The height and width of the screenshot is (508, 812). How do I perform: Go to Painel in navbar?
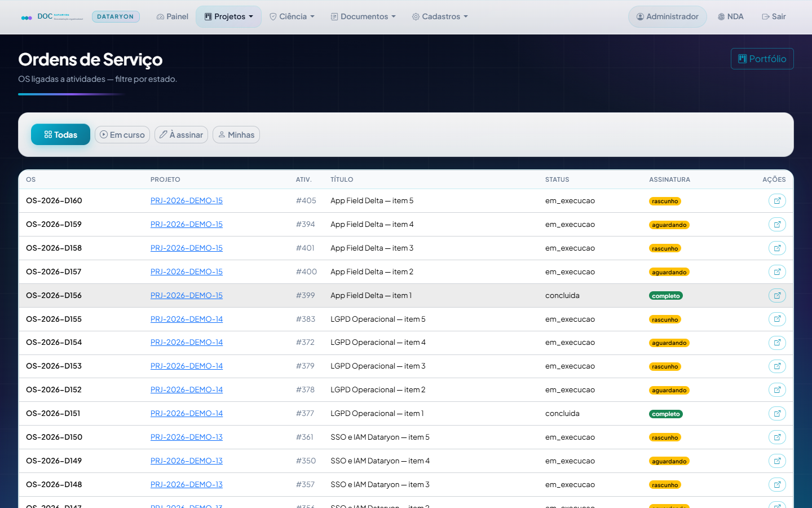173,17
